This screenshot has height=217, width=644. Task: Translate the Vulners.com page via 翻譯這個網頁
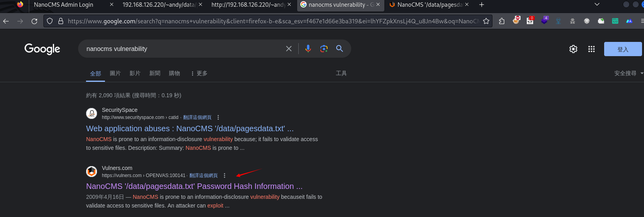tap(204, 175)
